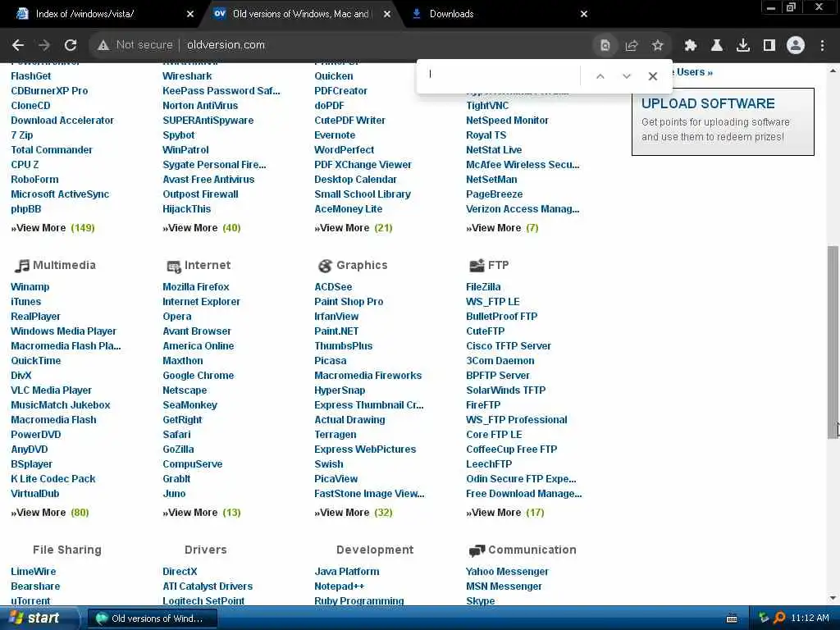840x630 pixels.
Task: Expand View More (17) under FTP
Action: pos(504,513)
